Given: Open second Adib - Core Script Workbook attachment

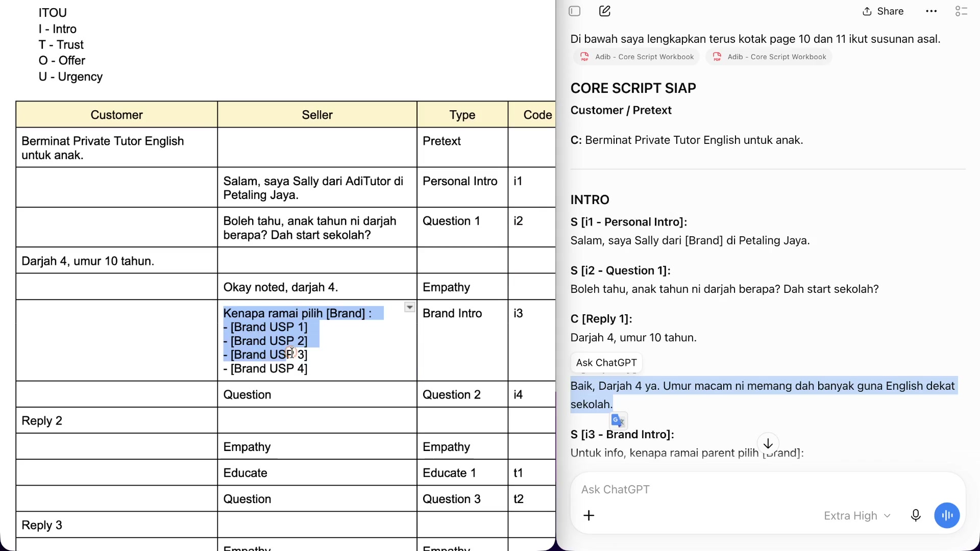Looking at the screenshot, I should 769,57.
